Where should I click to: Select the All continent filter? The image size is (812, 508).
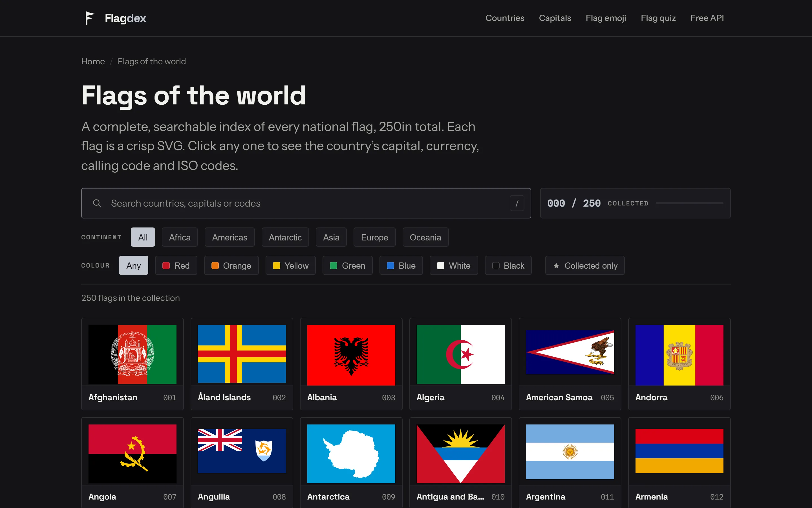(x=143, y=237)
